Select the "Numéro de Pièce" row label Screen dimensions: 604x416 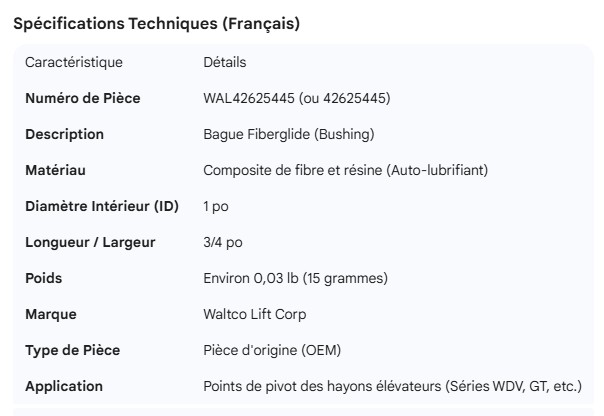pos(83,98)
